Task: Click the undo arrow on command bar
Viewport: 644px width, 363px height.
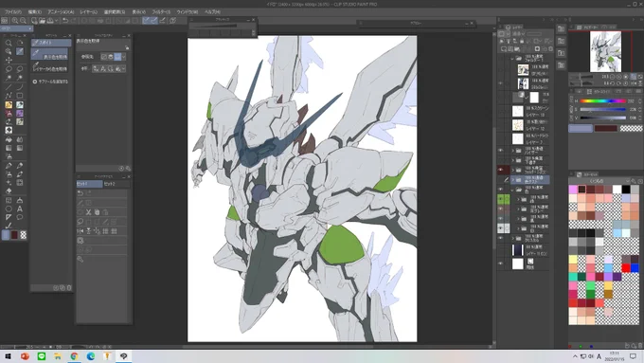Action: coord(65,21)
